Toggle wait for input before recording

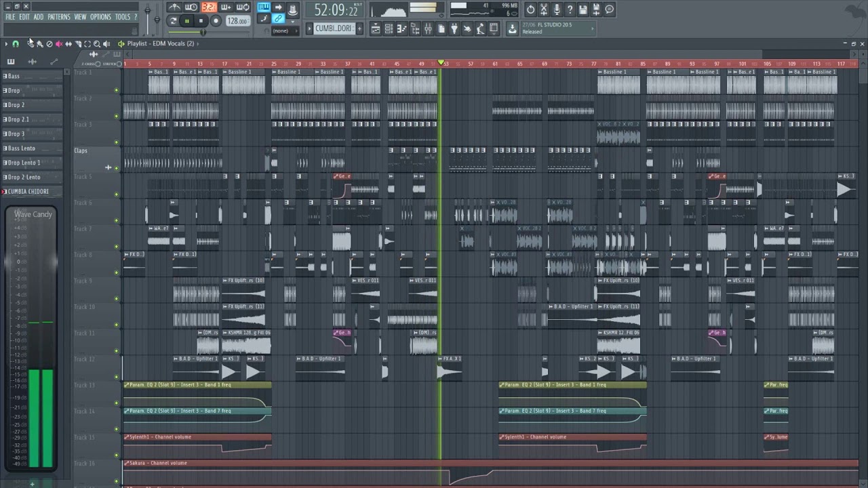pyautogui.click(x=191, y=7)
